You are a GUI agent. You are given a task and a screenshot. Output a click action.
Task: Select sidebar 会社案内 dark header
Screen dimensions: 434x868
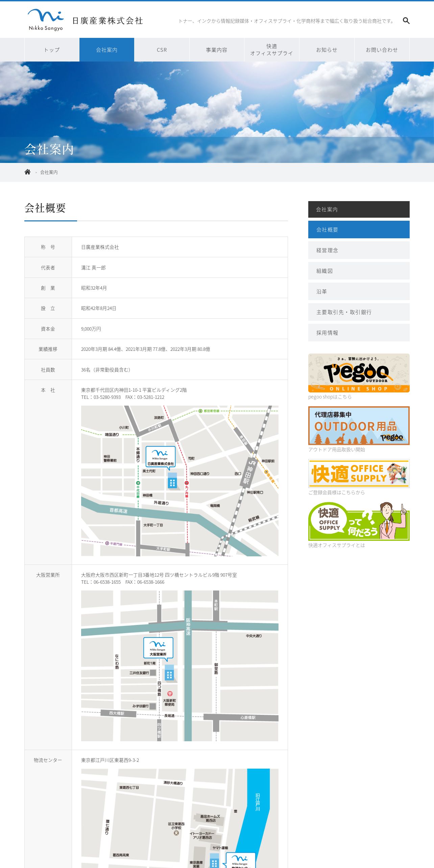pyautogui.click(x=359, y=210)
